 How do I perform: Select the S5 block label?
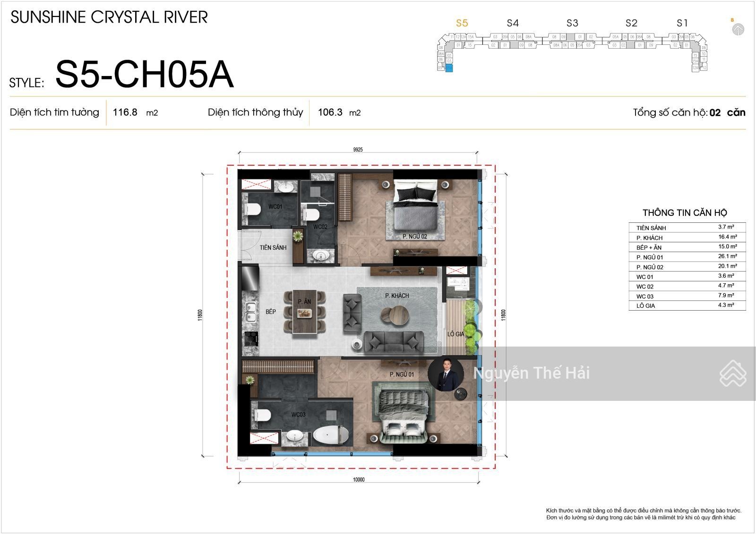462,23
